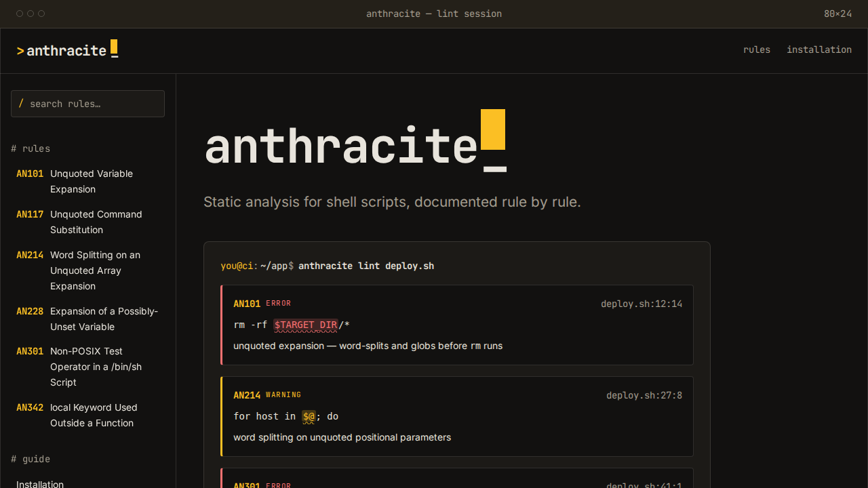868x488 pixels.
Task: Click the 'anthracite lint deploy.sh' command
Action: [366, 266]
